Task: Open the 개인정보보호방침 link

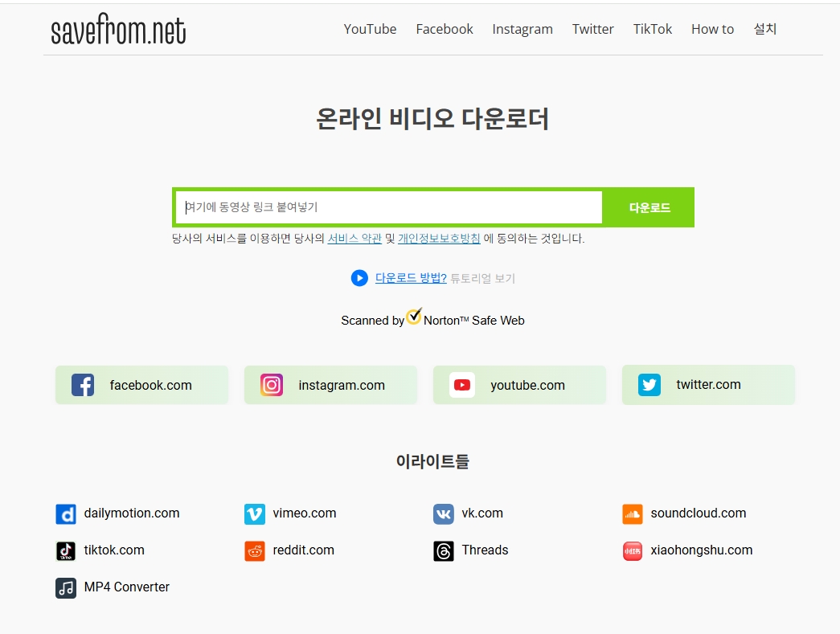Action: [x=439, y=239]
